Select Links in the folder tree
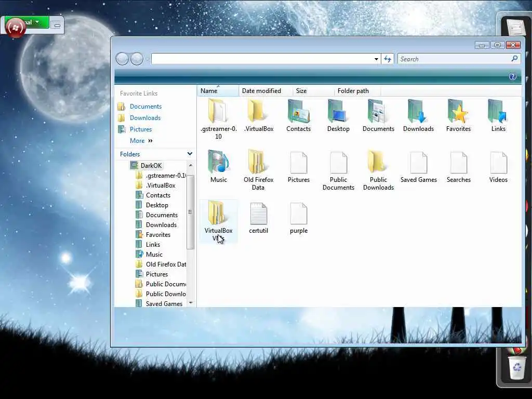 (x=153, y=244)
